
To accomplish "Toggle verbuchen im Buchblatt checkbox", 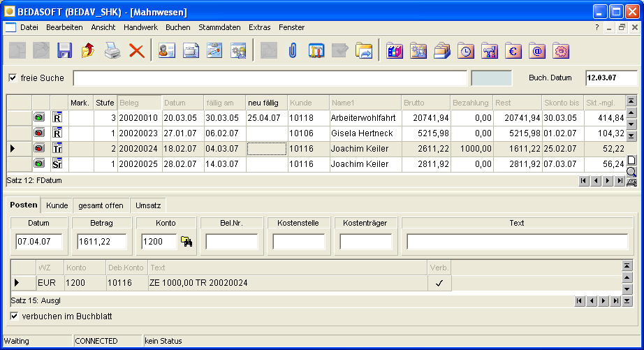I will 14,316.
